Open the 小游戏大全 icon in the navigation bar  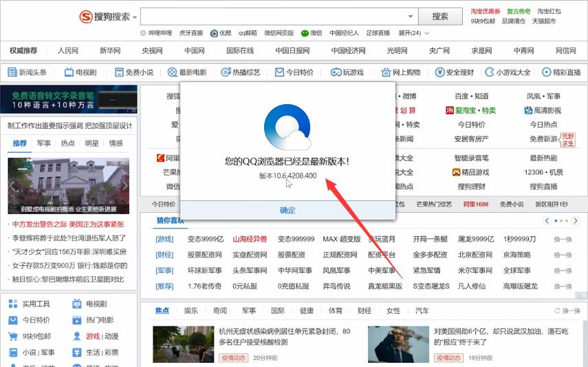click(x=490, y=72)
